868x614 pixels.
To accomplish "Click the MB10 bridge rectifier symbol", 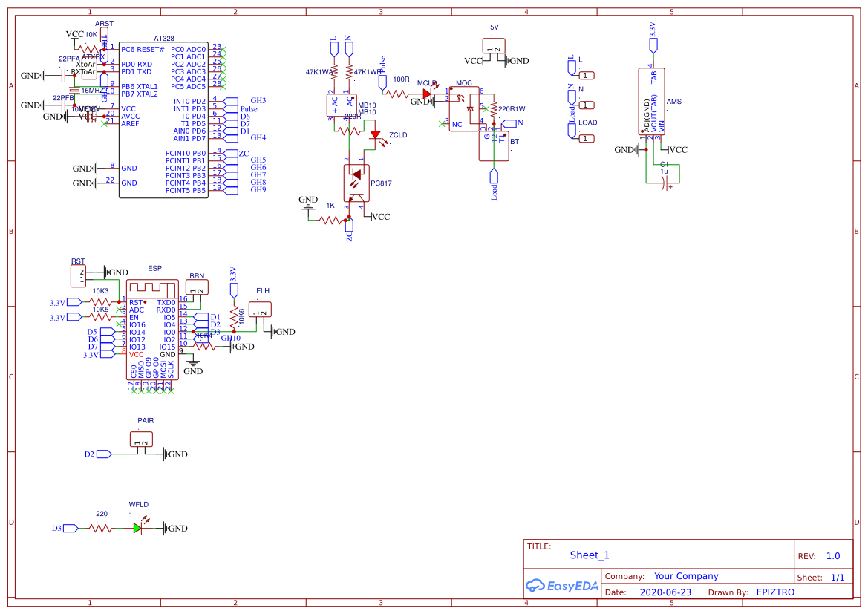I will (343, 104).
